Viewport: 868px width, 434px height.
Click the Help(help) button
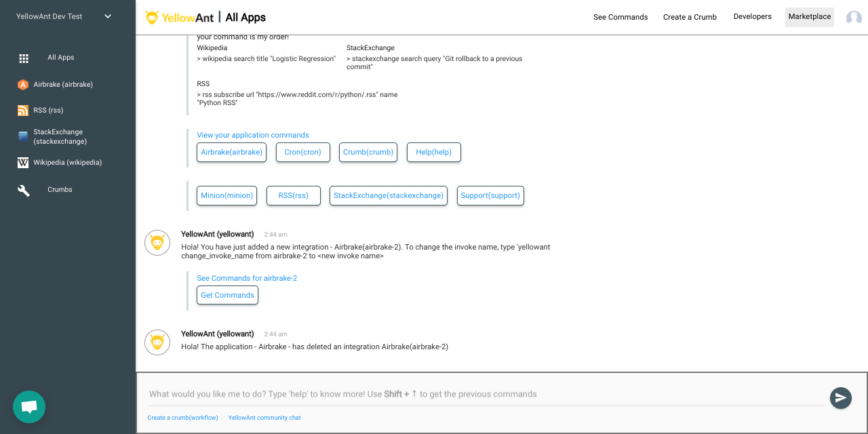[434, 153]
